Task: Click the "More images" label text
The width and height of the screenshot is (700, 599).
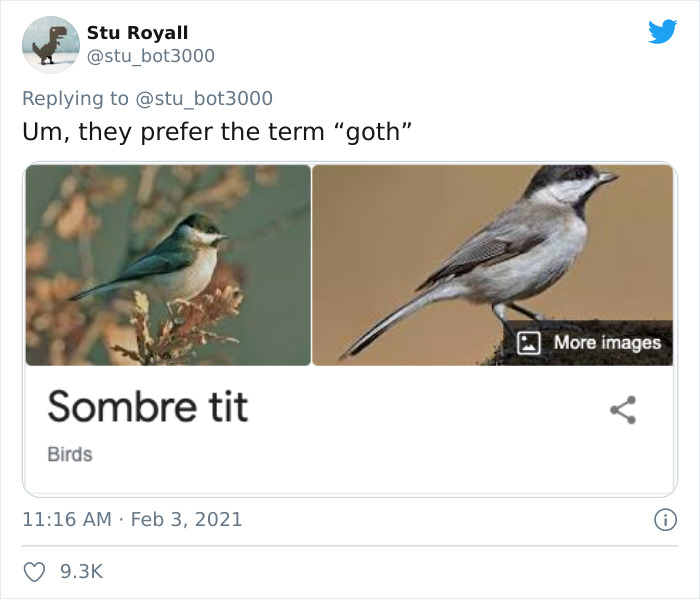Action: click(607, 343)
